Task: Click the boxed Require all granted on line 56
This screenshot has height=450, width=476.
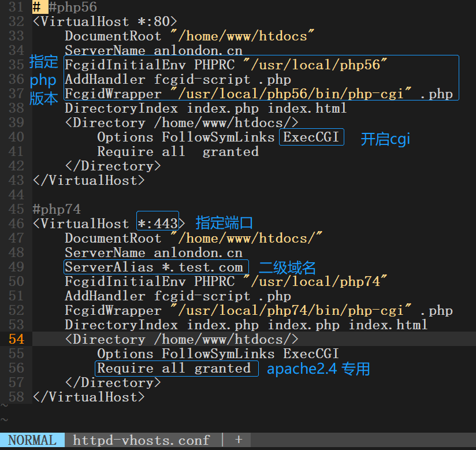Action: coord(174,368)
